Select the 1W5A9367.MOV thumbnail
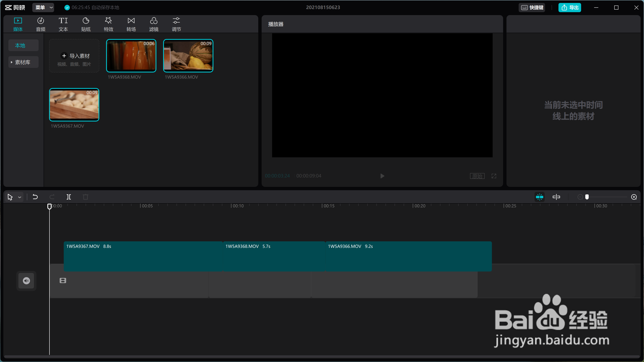The image size is (644, 362). pyautogui.click(x=74, y=105)
